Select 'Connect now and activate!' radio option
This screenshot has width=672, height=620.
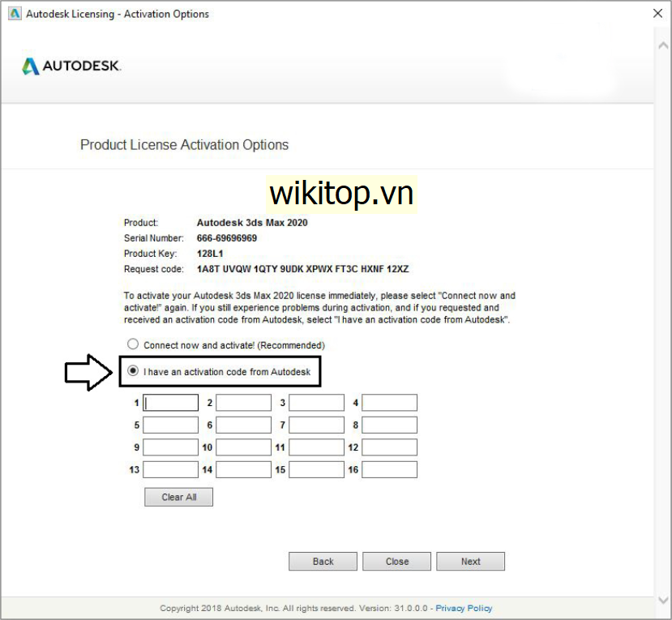pos(134,344)
